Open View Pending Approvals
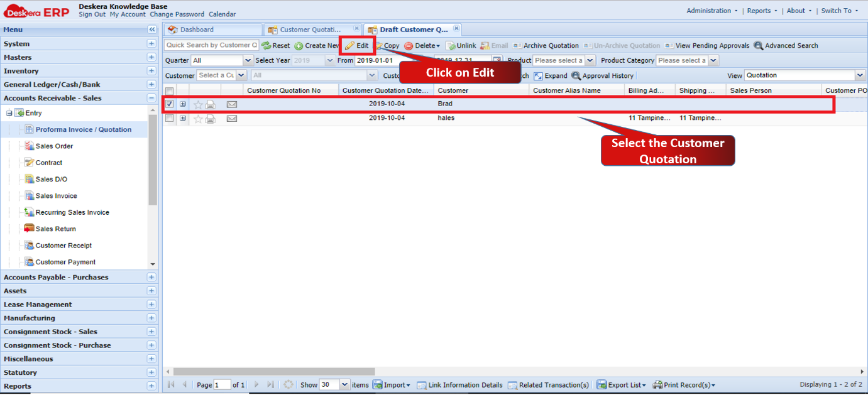 pyautogui.click(x=707, y=45)
